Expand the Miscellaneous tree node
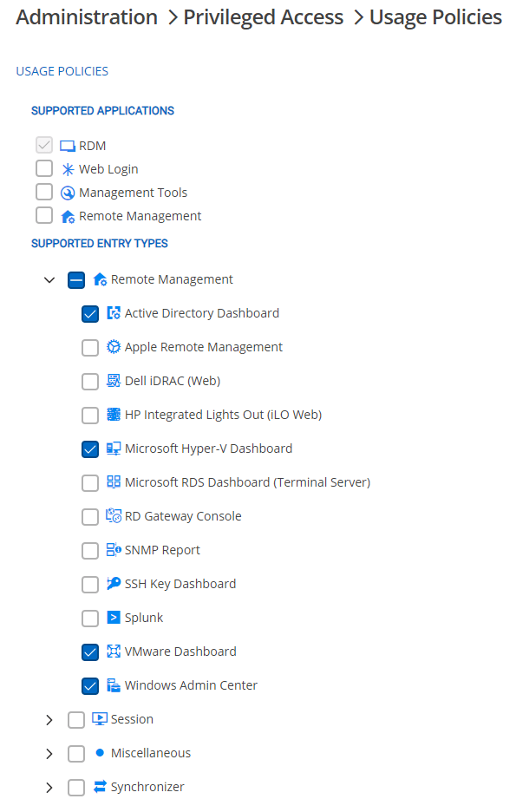 (x=49, y=754)
